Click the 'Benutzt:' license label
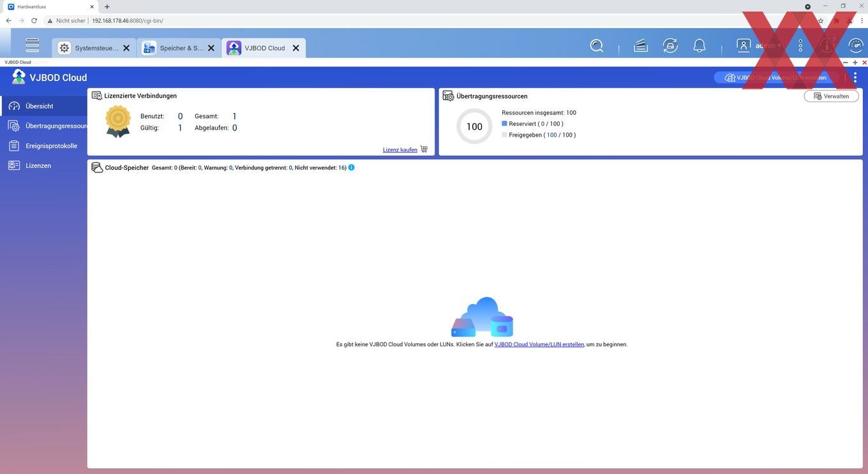 (x=153, y=116)
